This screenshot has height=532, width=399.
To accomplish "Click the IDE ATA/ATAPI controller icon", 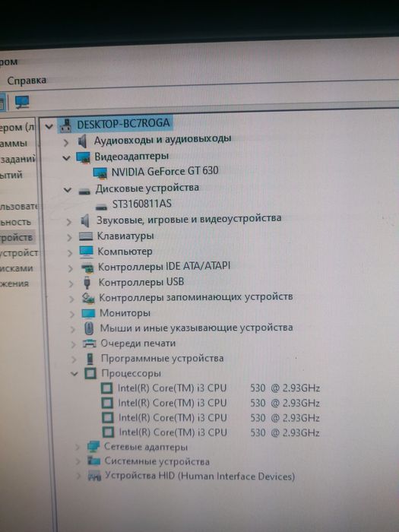I will [x=87, y=268].
